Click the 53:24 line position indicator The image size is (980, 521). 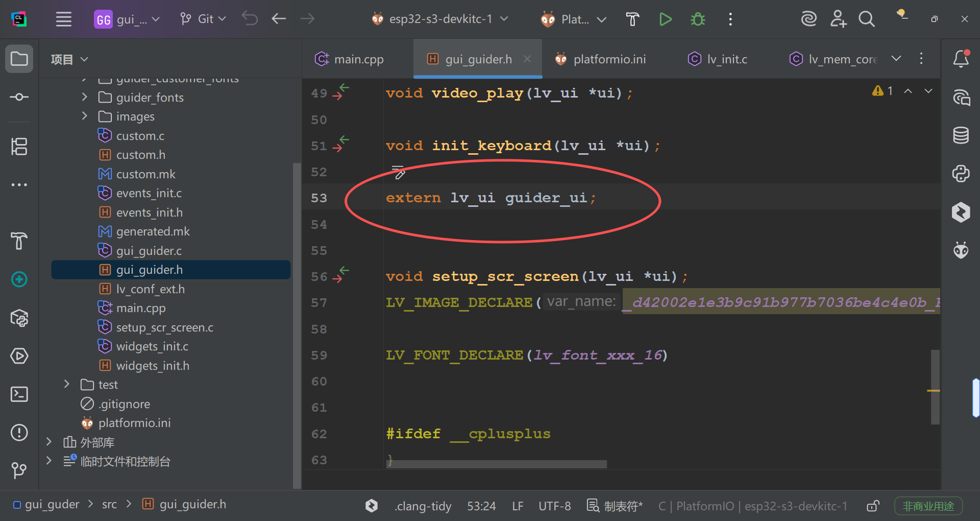[481, 506]
